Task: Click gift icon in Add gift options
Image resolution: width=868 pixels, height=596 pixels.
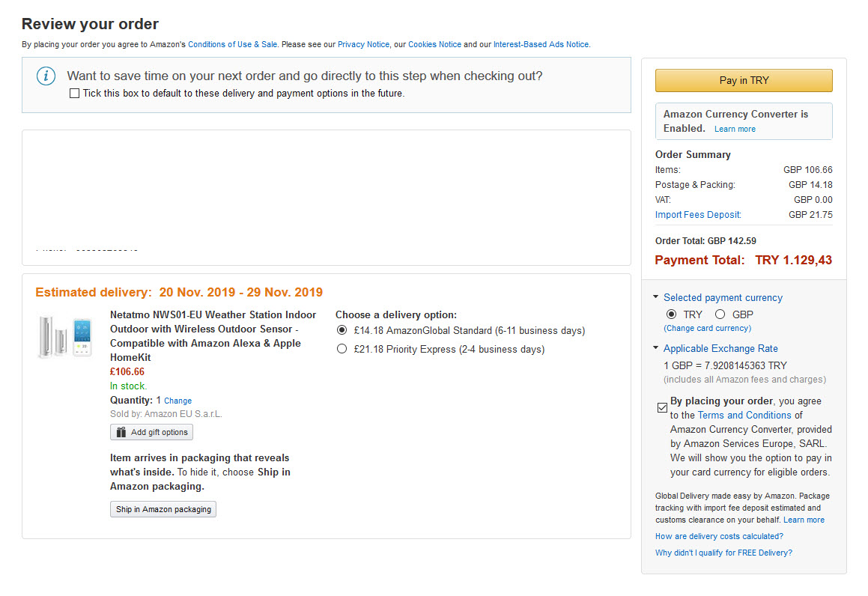Action: pos(121,432)
